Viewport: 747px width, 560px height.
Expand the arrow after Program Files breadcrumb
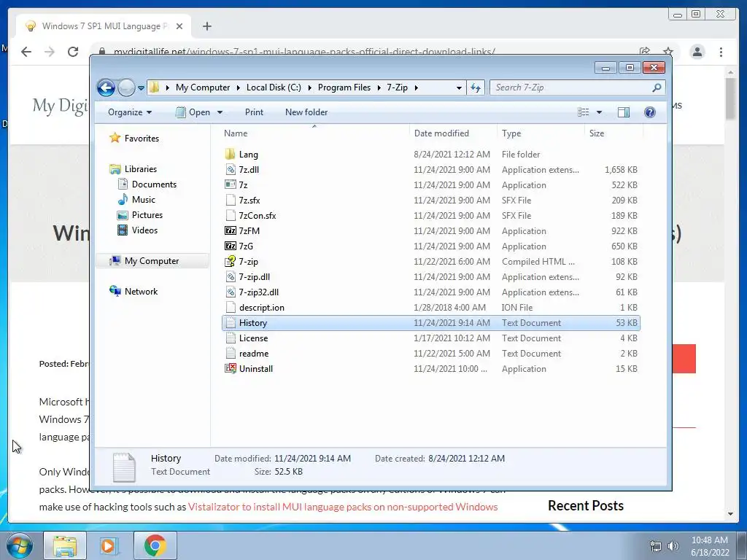379,87
